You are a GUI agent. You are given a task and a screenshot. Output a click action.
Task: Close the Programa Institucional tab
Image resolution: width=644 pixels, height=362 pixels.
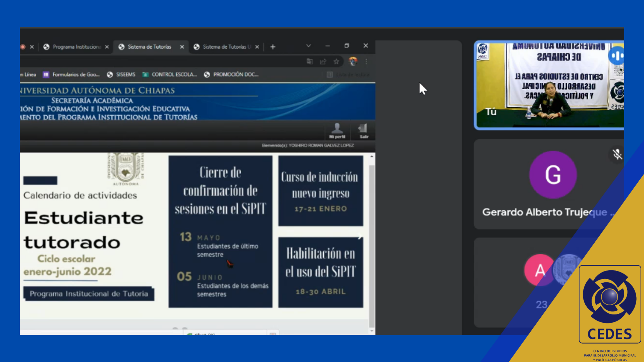click(107, 47)
